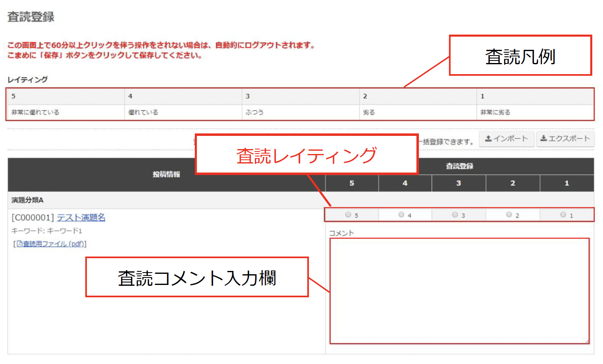Click the 投稿情報 table header
603x364 pixels.
tap(166, 175)
